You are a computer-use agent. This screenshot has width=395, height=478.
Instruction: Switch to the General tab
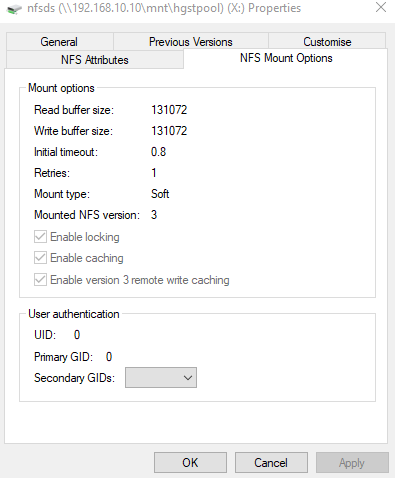point(59,42)
